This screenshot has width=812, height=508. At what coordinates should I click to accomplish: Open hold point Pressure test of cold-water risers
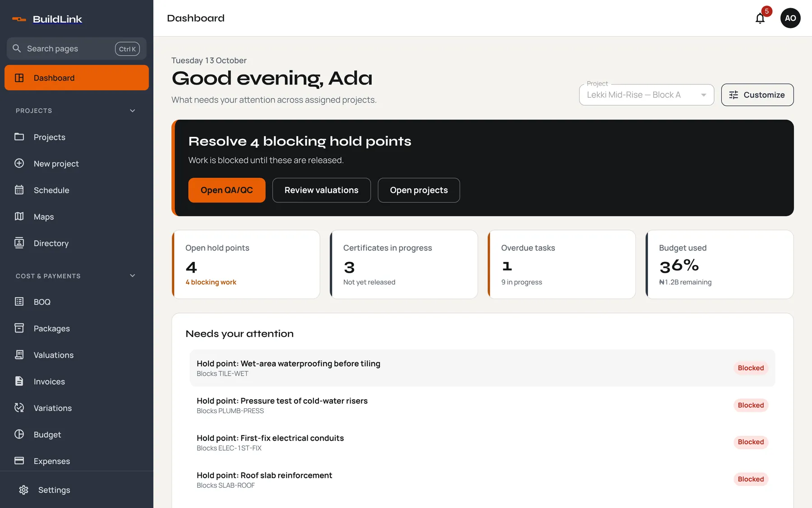pos(482,405)
